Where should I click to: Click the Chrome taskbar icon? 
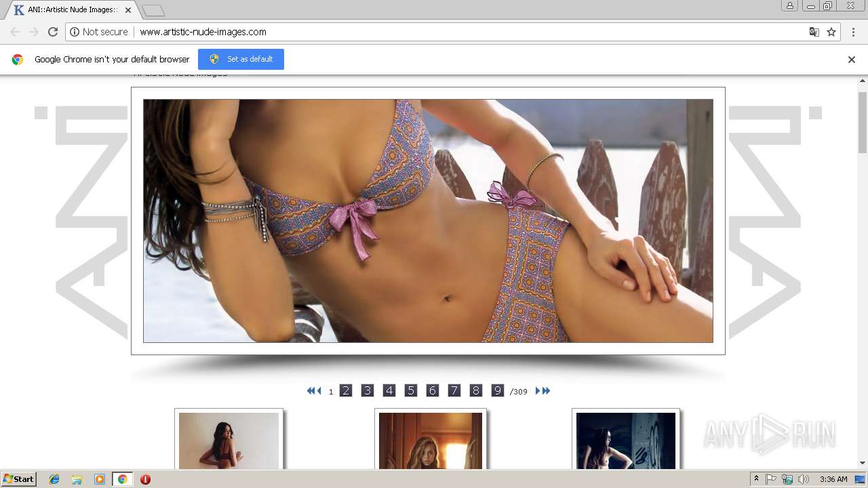click(122, 479)
